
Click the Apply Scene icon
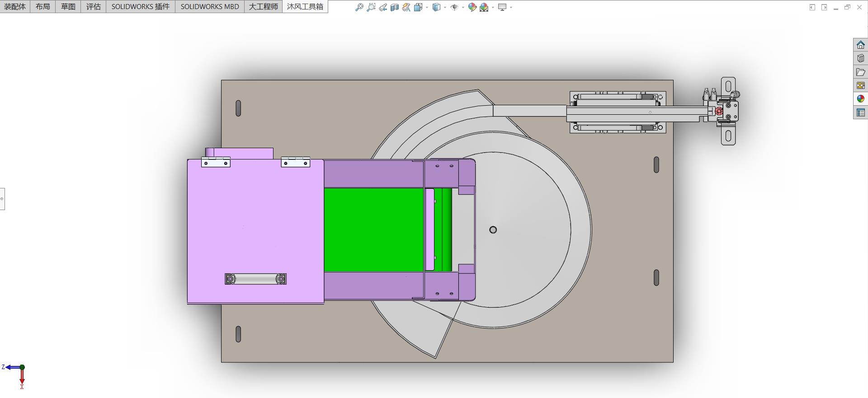tap(484, 7)
